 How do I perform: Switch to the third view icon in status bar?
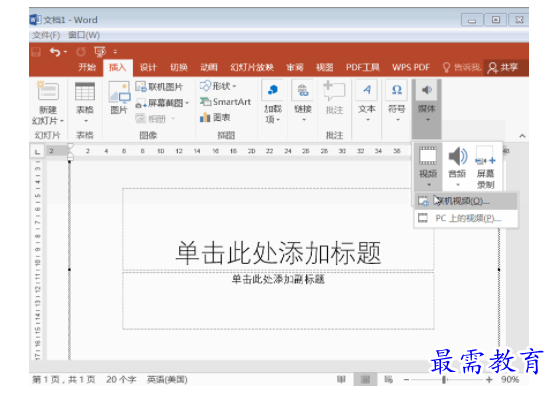[388, 379]
